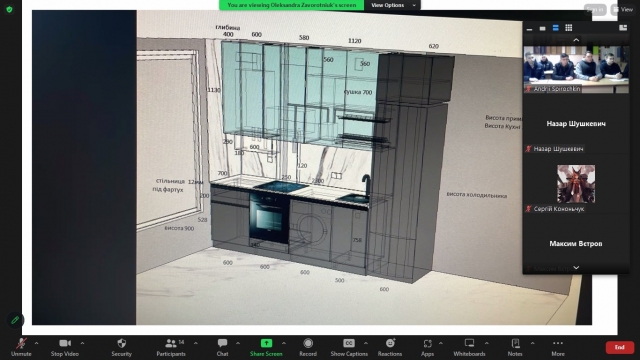
Task: Expand arrow next to Whiteboards
Action: click(487, 343)
